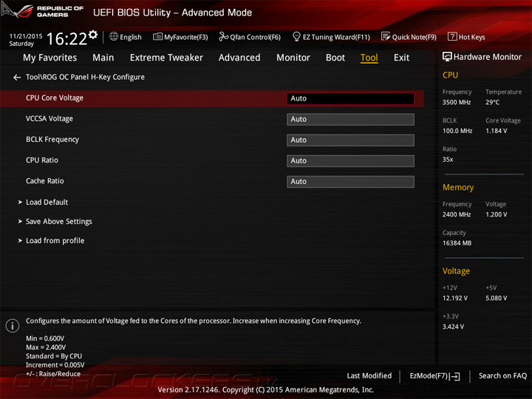532x399 pixels.
Task: Click the EZ Tuning Wizard bulb icon
Action: click(296, 36)
